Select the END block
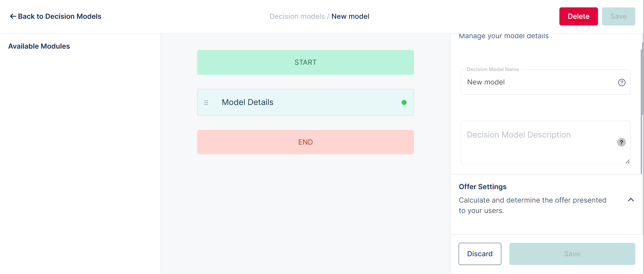The width and height of the screenshot is (644, 274). tap(305, 142)
